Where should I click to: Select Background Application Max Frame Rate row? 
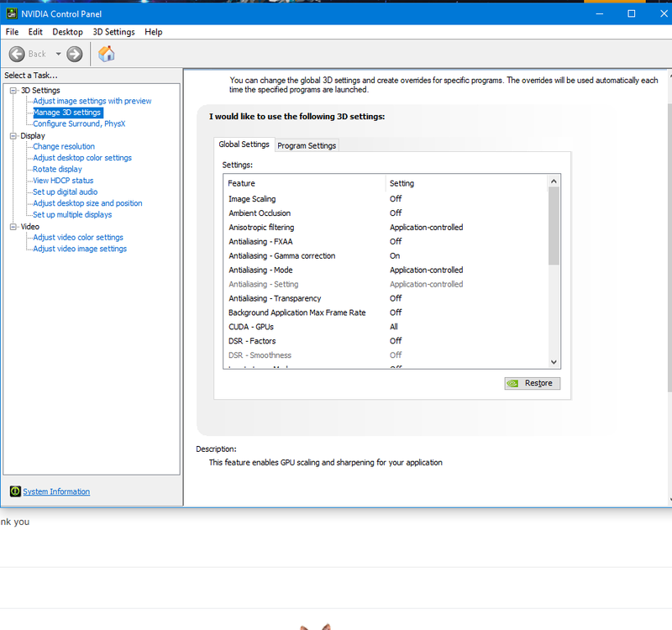click(386, 312)
